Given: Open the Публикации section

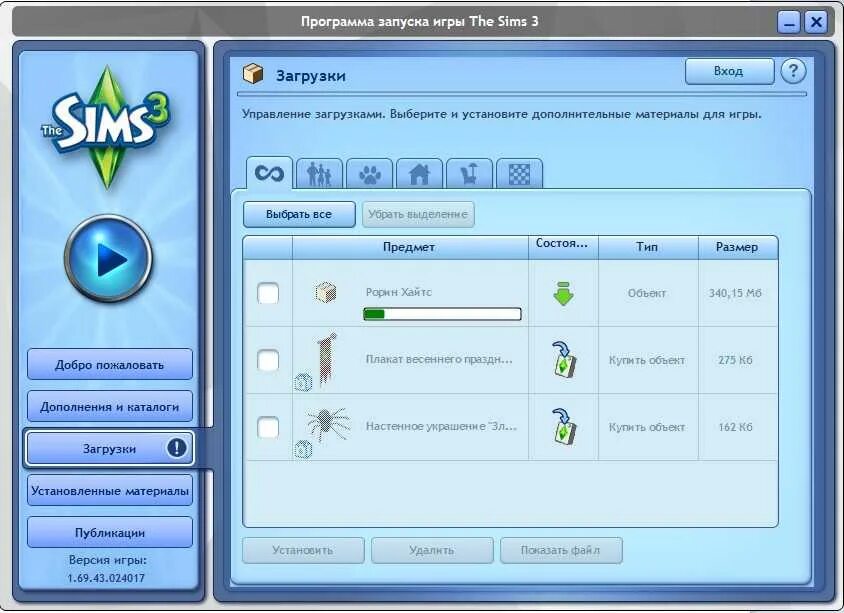Looking at the screenshot, I should point(110,532).
